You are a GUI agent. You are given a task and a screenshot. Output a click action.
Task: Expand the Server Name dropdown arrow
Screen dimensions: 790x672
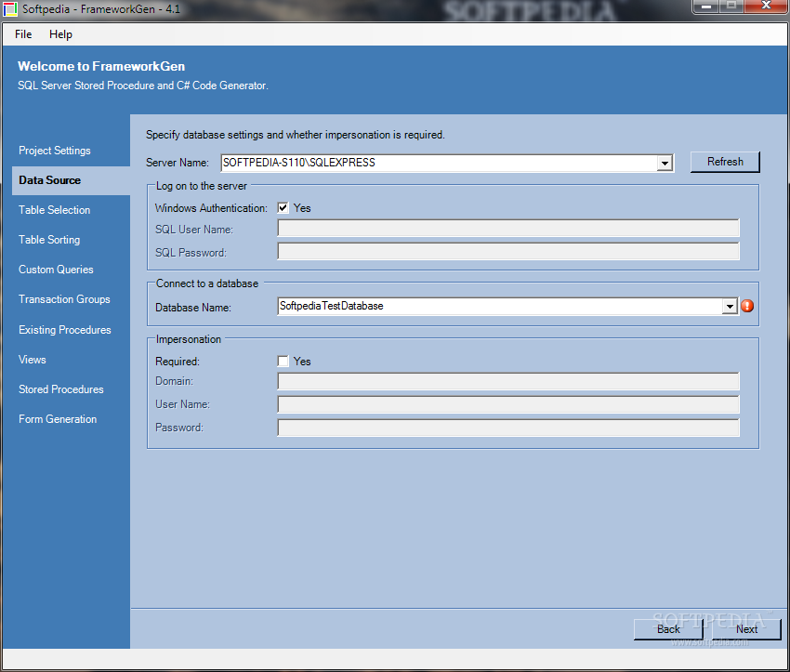(x=665, y=164)
